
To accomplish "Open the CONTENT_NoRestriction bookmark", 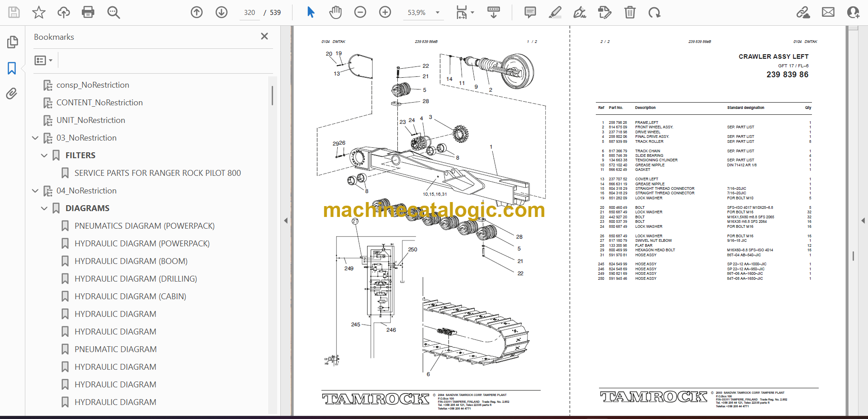I will point(99,103).
